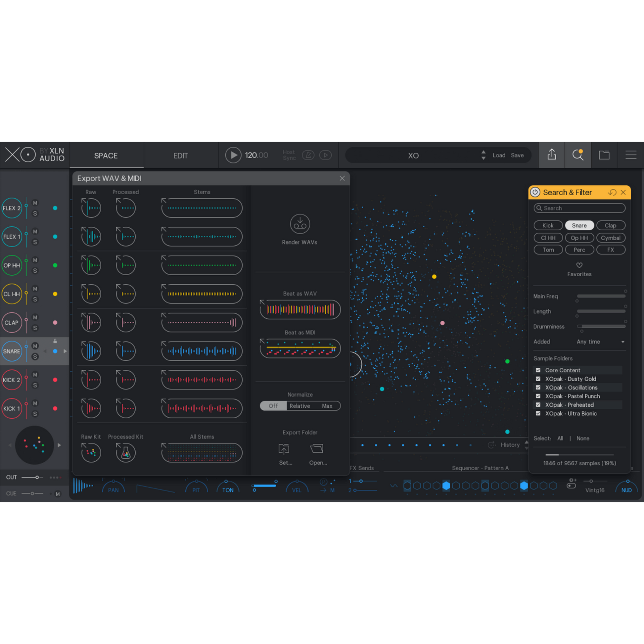The height and width of the screenshot is (644, 644).
Task: Open the Export share icon in top bar
Action: [552, 155]
